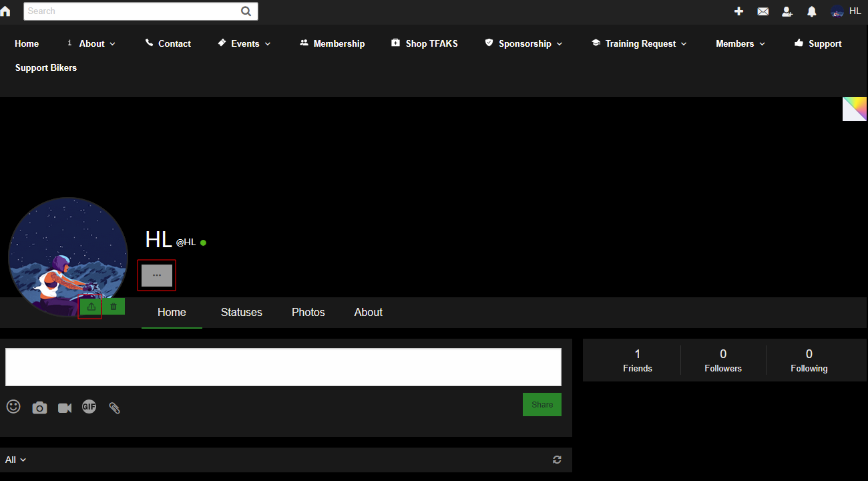Open the Friends count link

(x=637, y=360)
